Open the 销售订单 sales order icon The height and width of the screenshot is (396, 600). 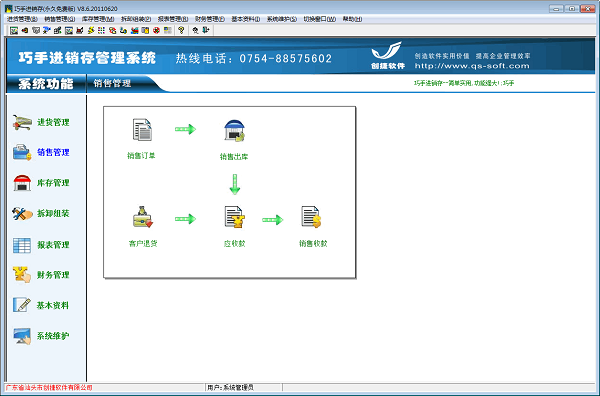pos(142,130)
